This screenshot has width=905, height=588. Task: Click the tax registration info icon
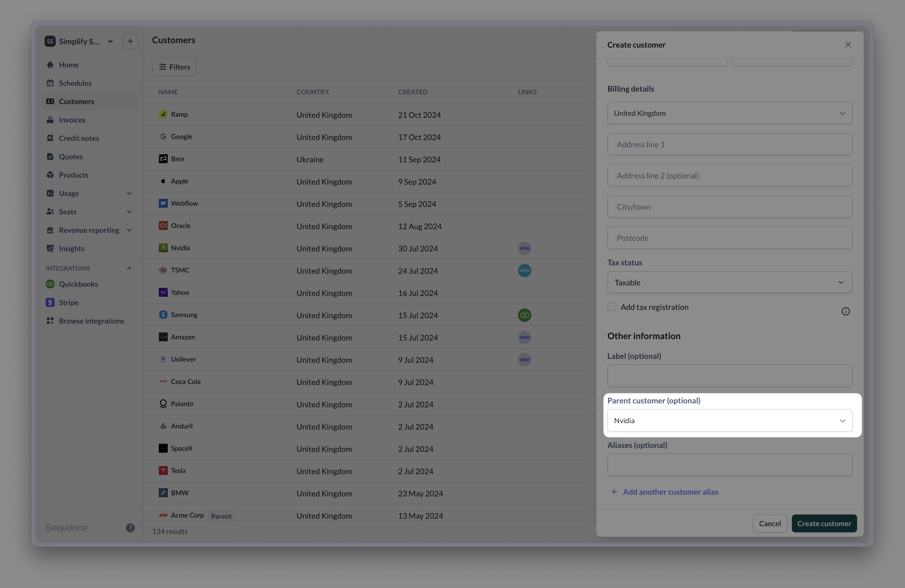click(845, 311)
